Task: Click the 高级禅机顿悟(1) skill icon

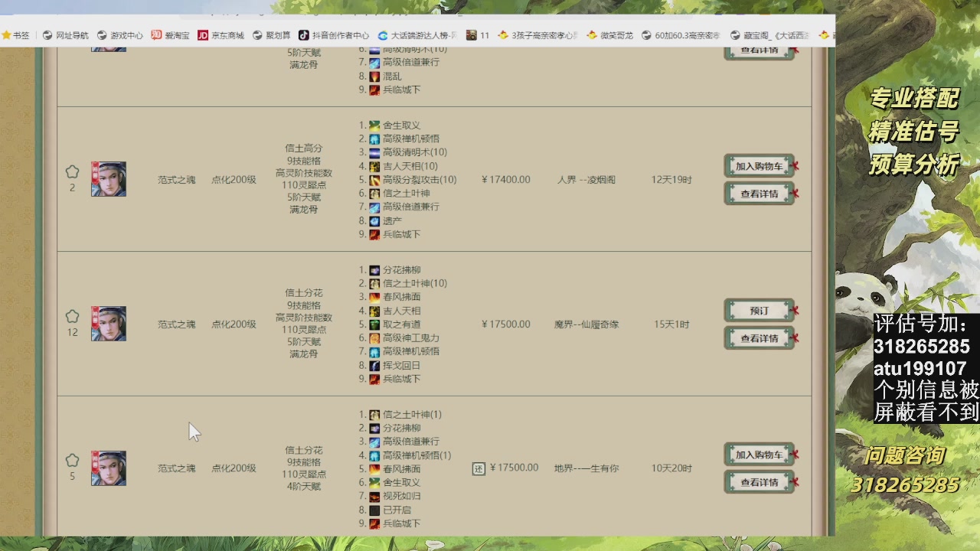Action: click(x=374, y=455)
